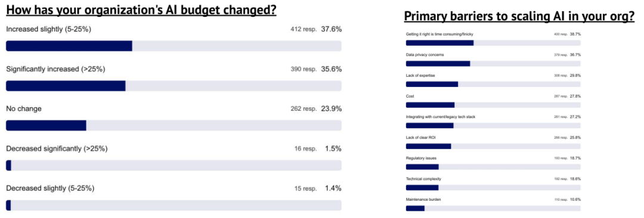The width and height of the screenshot is (644, 218).
Task: Click the 'Cost' barrier bar
Action: (x=493, y=105)
